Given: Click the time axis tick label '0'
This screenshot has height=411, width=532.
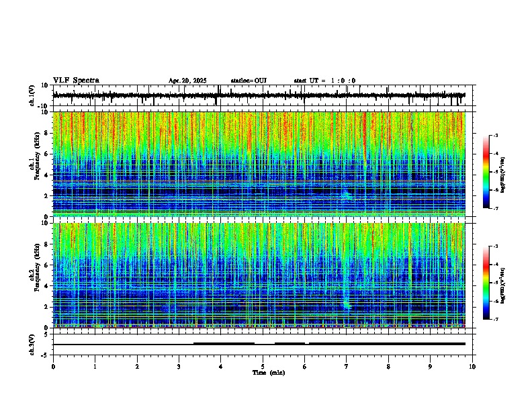Looking at the screenshot, I should coord(53,367).
